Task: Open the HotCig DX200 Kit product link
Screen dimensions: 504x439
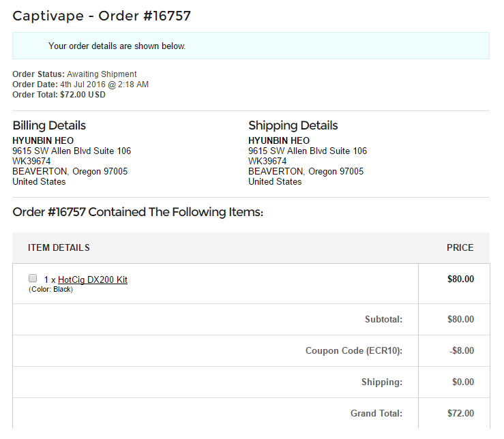Action: pyautogui.click(x=93, y=279)
